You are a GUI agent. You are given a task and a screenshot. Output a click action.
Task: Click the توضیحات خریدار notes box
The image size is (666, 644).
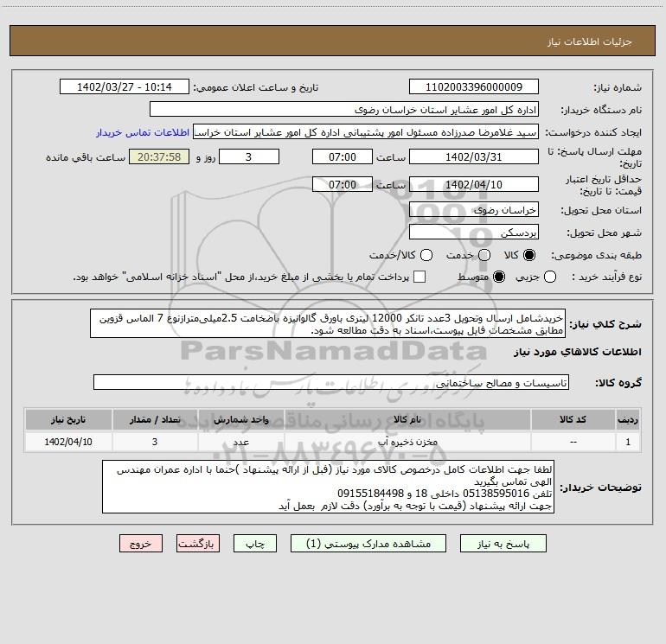[328, 487]
